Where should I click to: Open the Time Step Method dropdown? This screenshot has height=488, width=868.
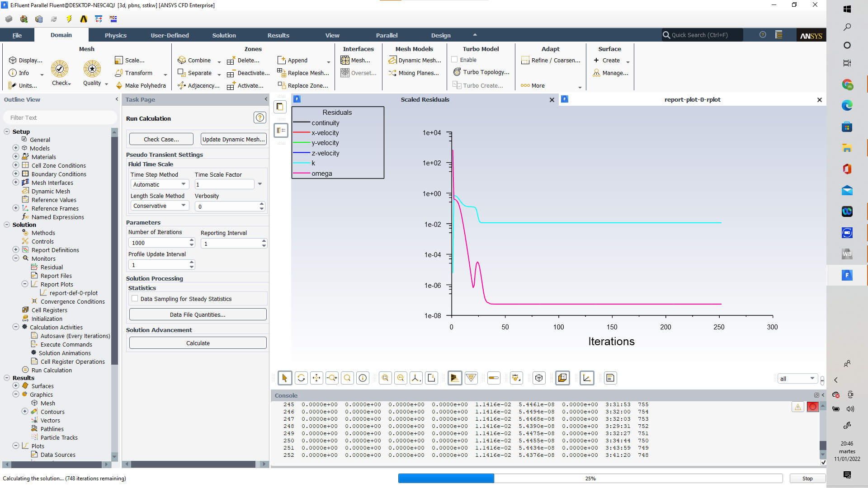(x=160, y=184)
